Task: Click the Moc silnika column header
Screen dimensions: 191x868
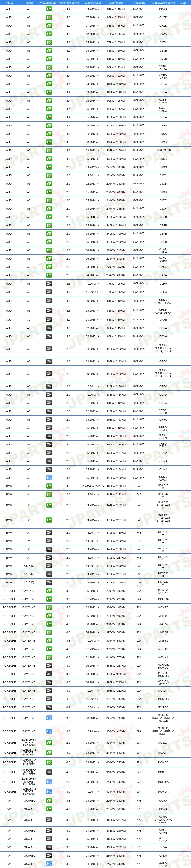Action: pyautogui.click(x=116, y=3)
